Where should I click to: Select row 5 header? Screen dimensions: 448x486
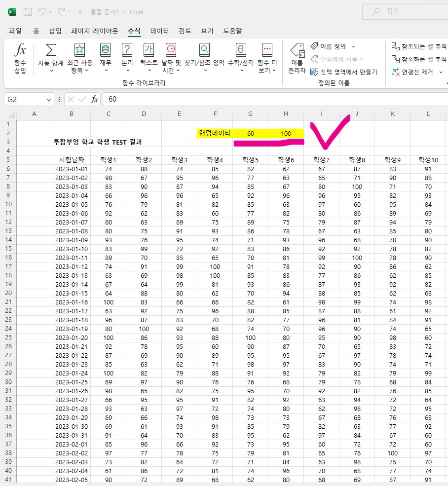(8, 160)
